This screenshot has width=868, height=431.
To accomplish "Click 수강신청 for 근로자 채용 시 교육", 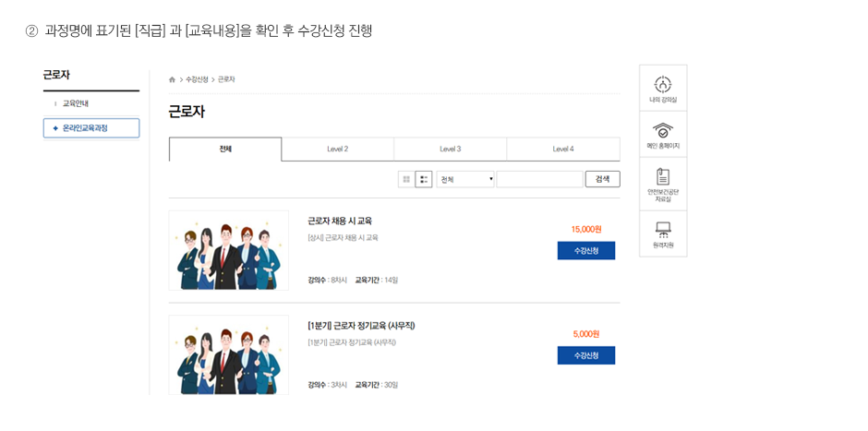I will [586, 251].
